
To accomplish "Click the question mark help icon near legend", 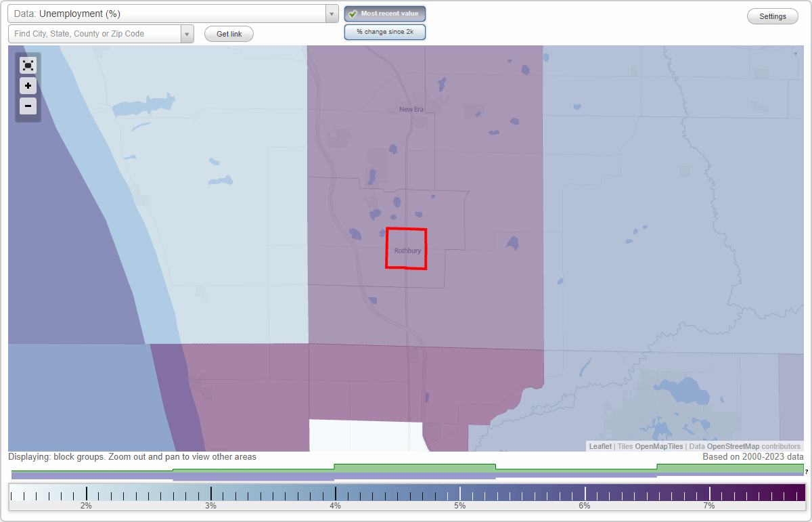I will pyautogui.click(x=807, y=472).
